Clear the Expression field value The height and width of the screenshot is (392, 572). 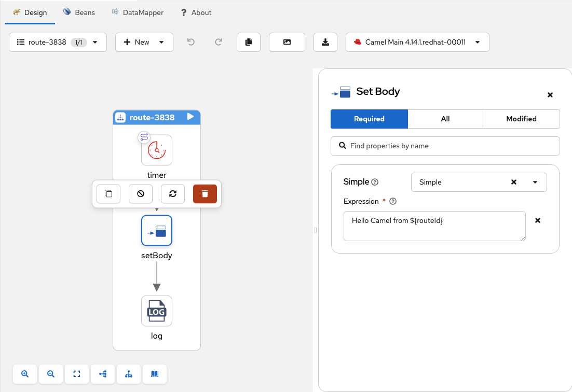tap(537, 220)
